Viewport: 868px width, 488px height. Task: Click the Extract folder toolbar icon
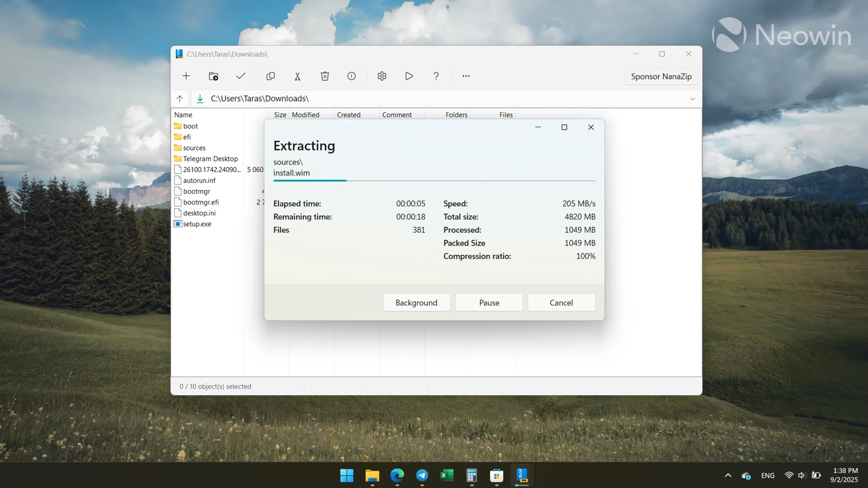pos(213,76)
